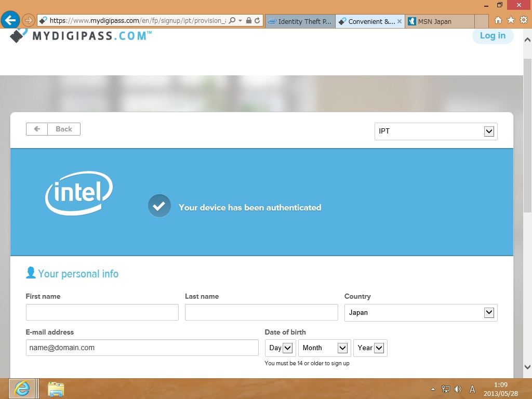Viewport: 532px width, 399px height.
Task: Open File Explorer from the taskbar
Action: click(56, 389)
